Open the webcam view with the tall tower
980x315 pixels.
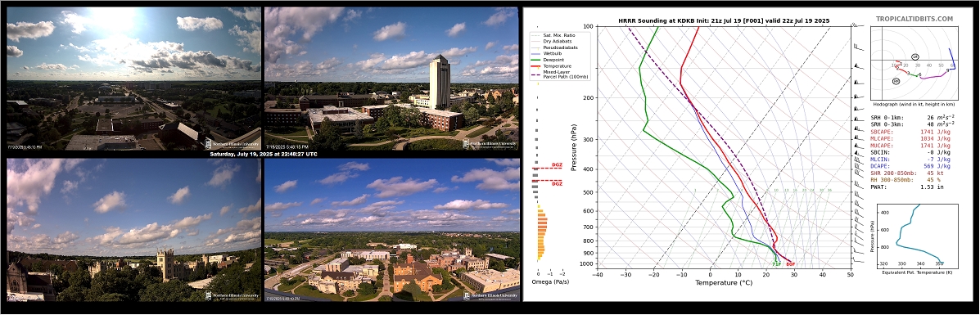pos(391,79)
